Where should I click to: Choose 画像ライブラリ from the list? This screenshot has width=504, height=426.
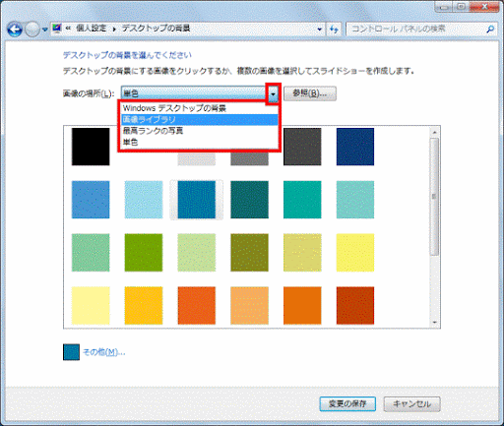coord(199,119)
